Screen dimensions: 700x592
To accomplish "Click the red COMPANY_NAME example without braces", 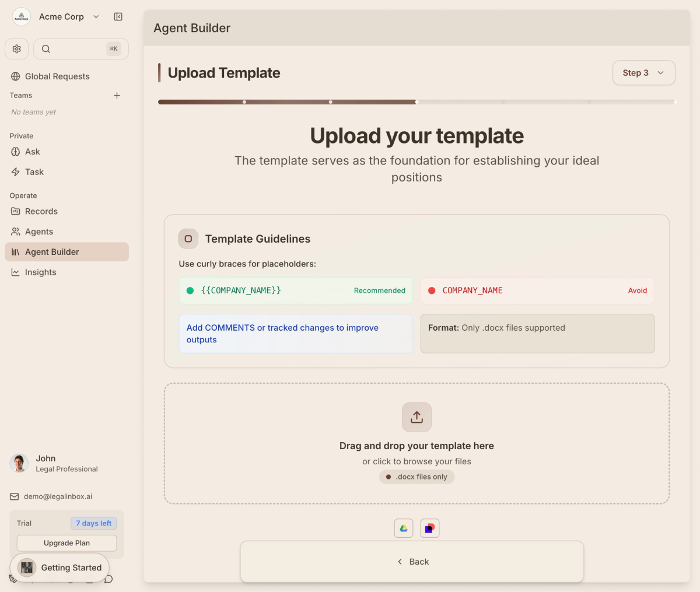I will coord(473,290).
